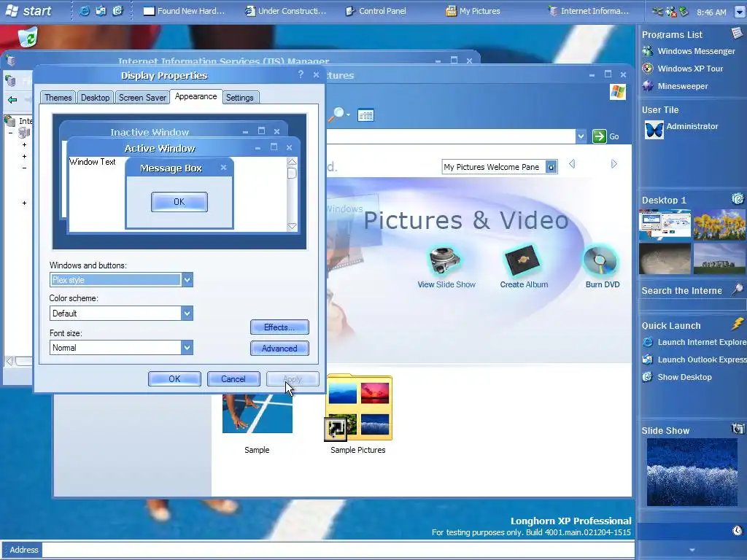Click the Burn DVD disc icon

pyautogui.click(x=600, y=260)
